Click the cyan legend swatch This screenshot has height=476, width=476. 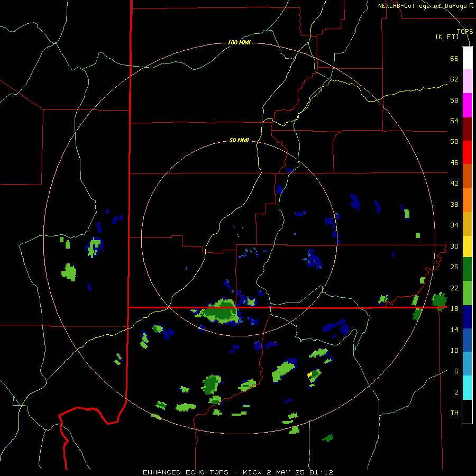(467, 387)
